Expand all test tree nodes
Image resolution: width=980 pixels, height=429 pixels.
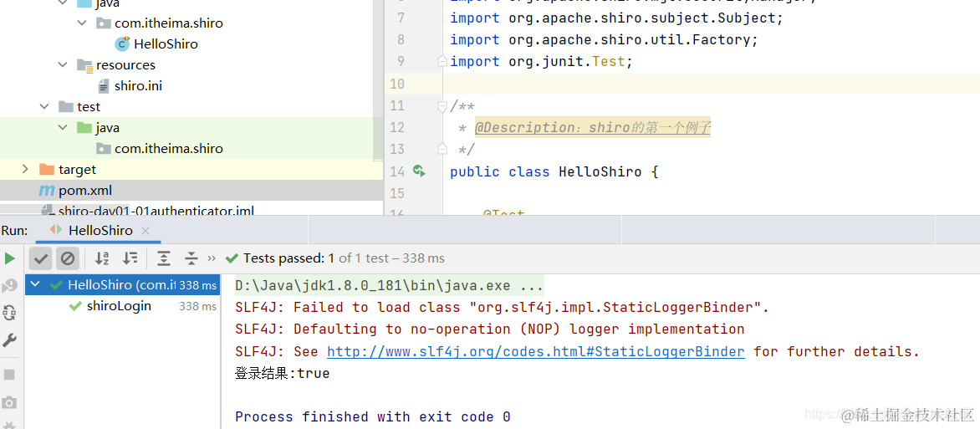[x=164, y=258]
